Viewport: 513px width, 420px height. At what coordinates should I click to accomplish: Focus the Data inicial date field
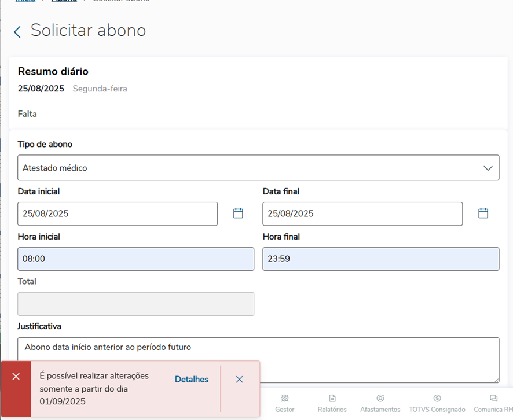pos(118,213)
